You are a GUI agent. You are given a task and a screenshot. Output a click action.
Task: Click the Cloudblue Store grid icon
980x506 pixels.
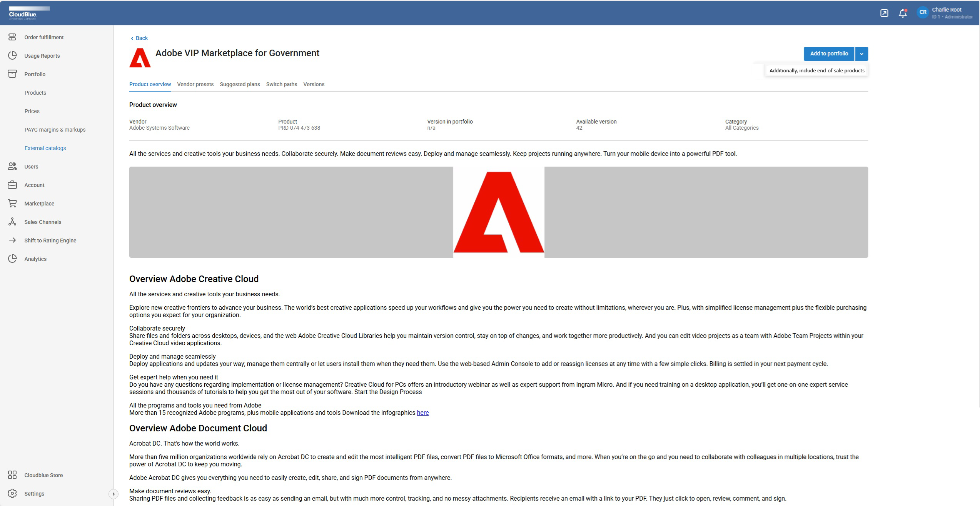[12, 475]
